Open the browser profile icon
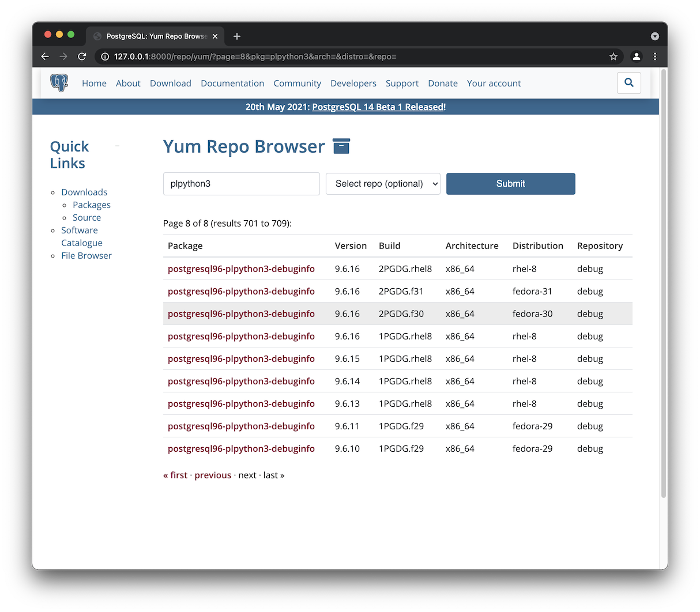Viewport: 700px width, 612px height. pos(636,56)
